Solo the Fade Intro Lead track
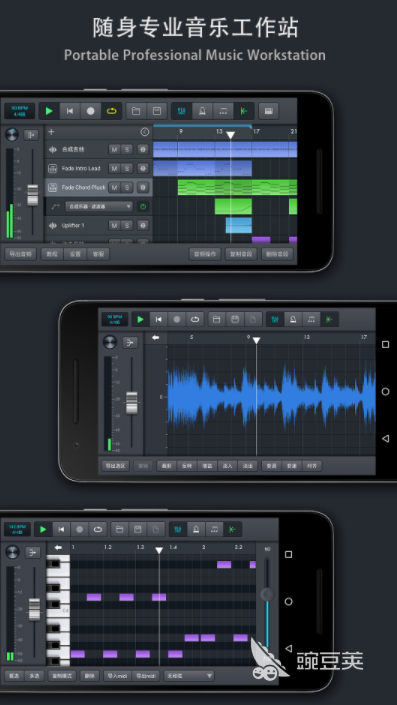397x705 pixels. pos(127,168)
